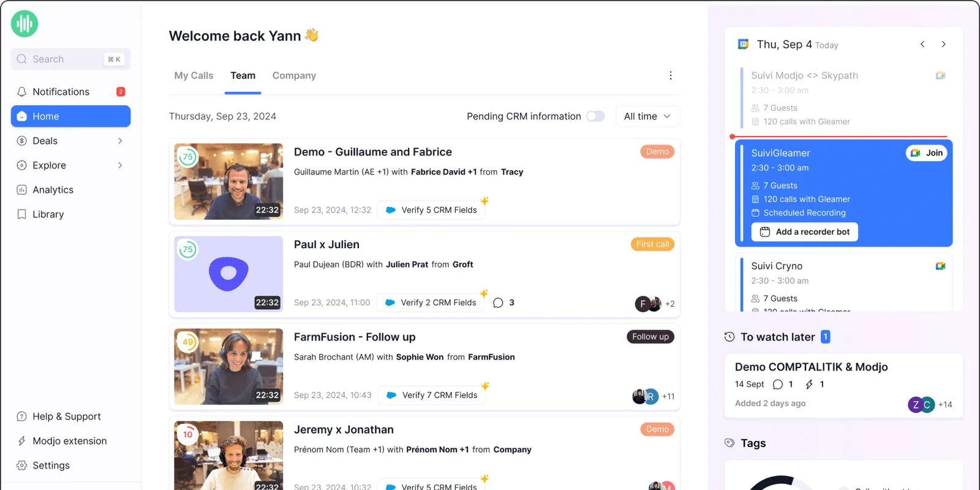Screen dimensions: 980x490
Task: Open Explore in the sidebar
Action: tap(70, 165)
